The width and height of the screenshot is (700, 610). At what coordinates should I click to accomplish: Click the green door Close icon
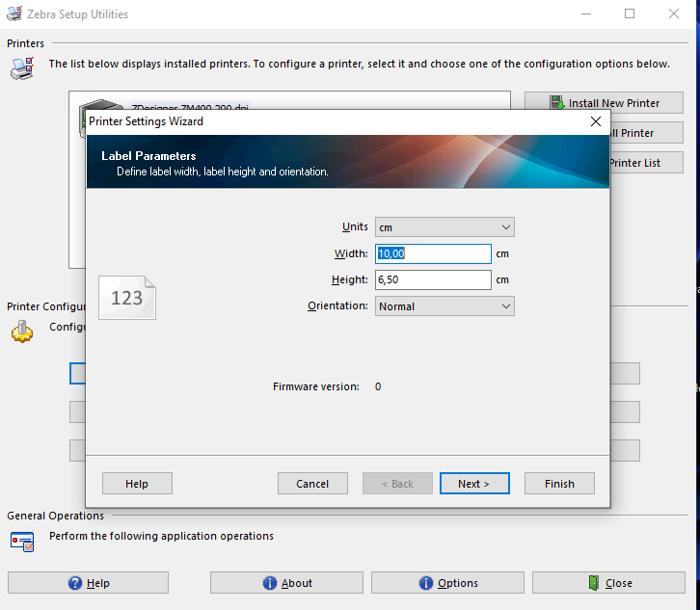[x=594, y=583]
